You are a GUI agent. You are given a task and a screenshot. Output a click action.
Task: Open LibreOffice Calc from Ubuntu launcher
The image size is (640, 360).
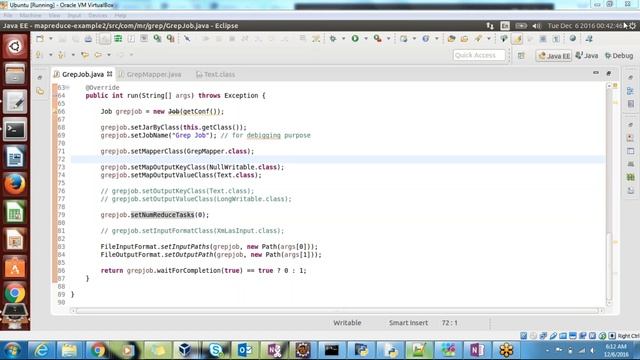pyautogui.click(x=15, y=212)
